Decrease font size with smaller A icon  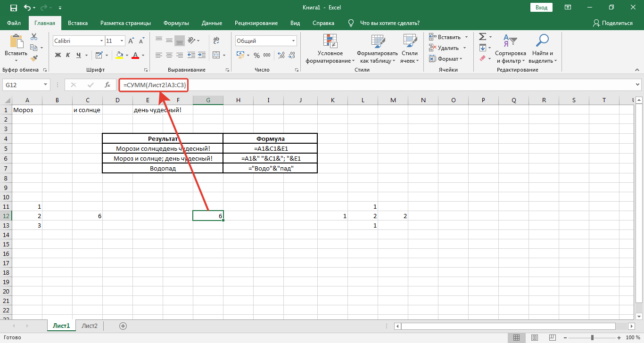[x=141, y=41]
